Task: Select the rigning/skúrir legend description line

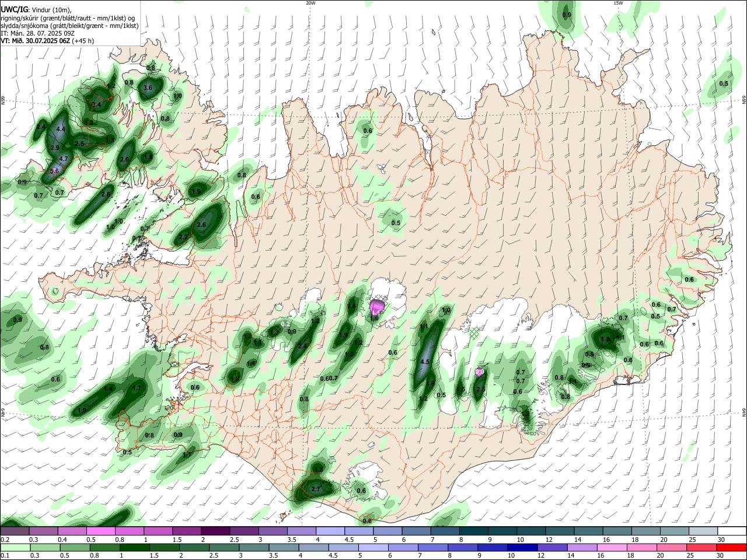Action: pyautogui.click(x=68, y=17)
